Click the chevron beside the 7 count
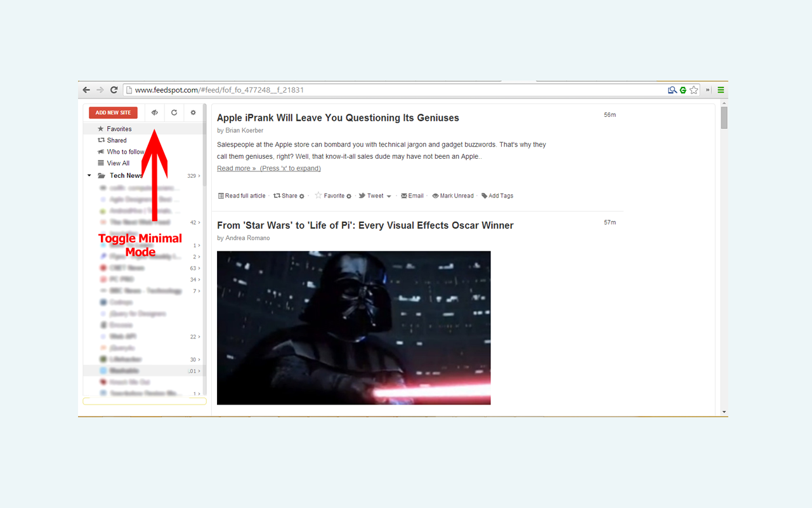This screenshot has height=508, width=812. (x=199, y=291)
